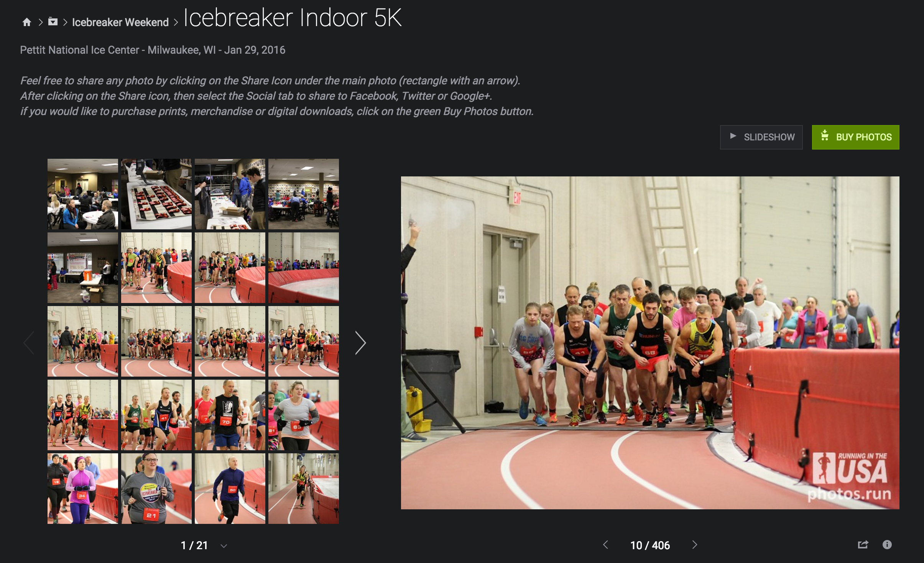Select the bib packets table thumbnail

156,194
